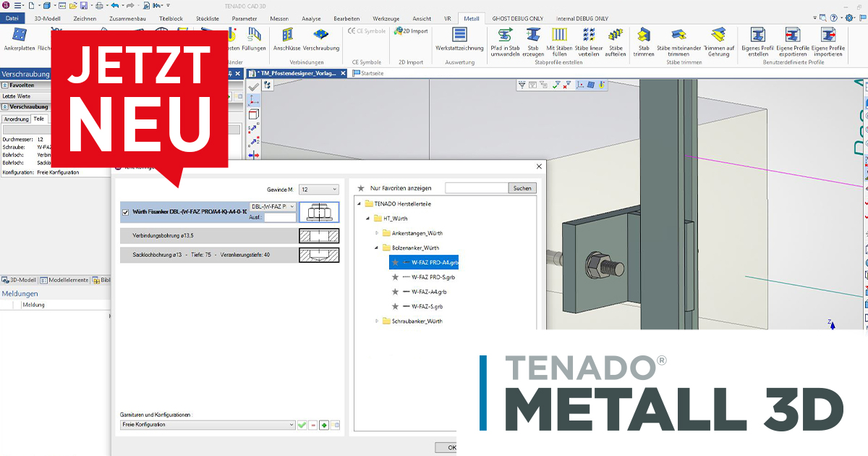Click the save icon in quick access toolbar
This screenshot has height=456, width=868.
[84, 5]
